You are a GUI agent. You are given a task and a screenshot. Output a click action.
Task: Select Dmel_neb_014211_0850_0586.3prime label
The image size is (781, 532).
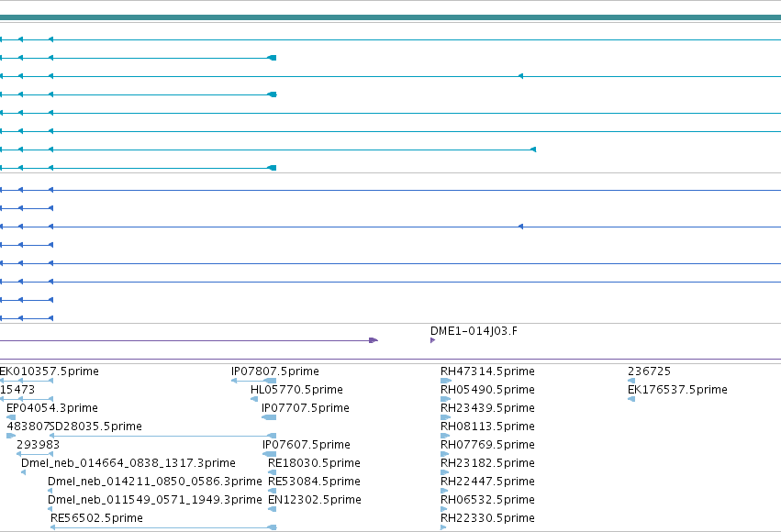(155, 482)
